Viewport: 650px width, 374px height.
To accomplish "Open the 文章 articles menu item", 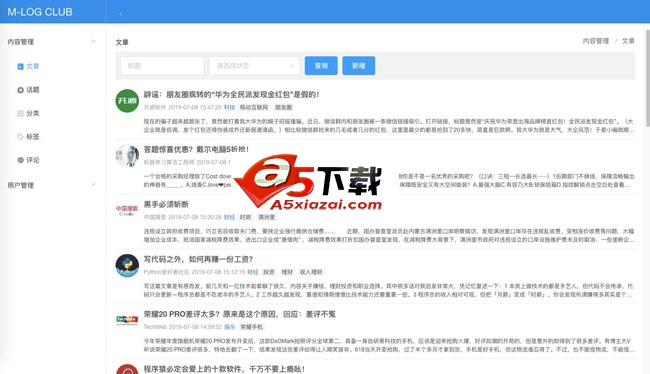I will [28, 66].
